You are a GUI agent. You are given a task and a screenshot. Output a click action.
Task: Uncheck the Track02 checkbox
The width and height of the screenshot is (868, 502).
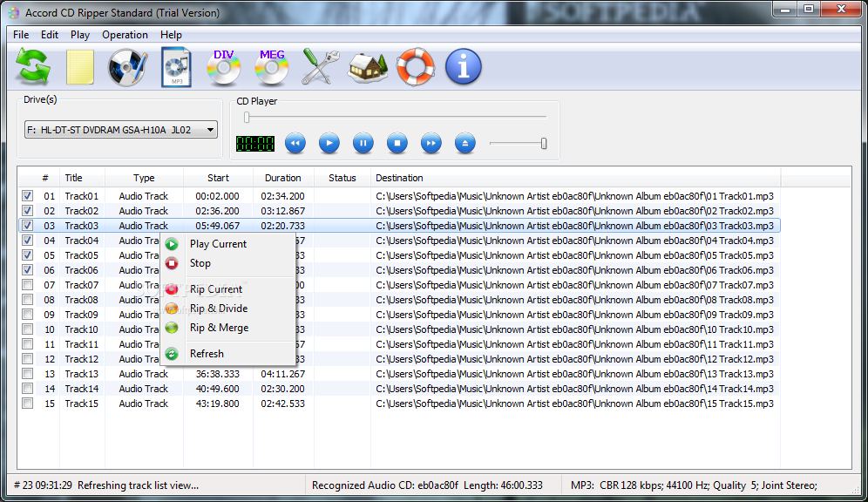27,211
